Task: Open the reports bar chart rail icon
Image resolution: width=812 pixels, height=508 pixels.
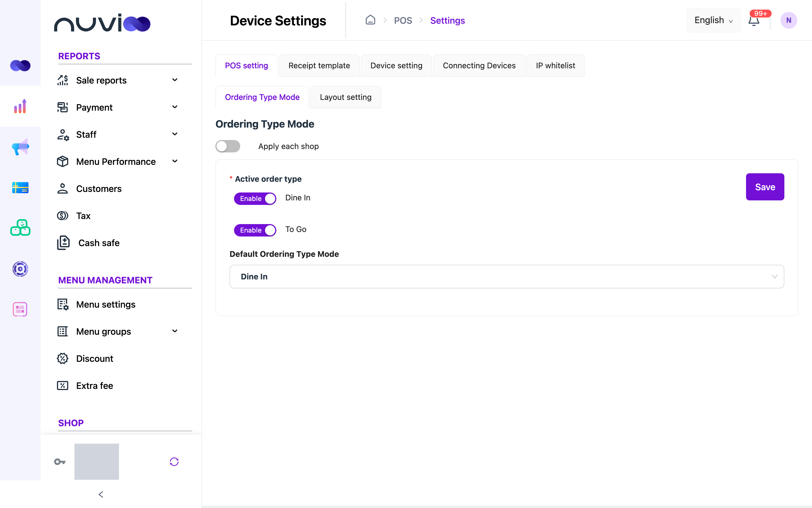Action: point(20,106)
